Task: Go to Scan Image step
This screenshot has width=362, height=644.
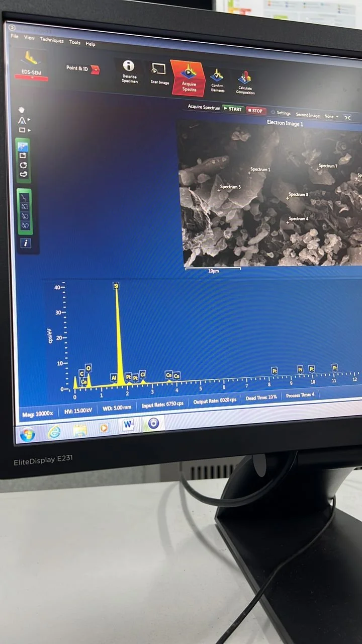Action: 159,74
